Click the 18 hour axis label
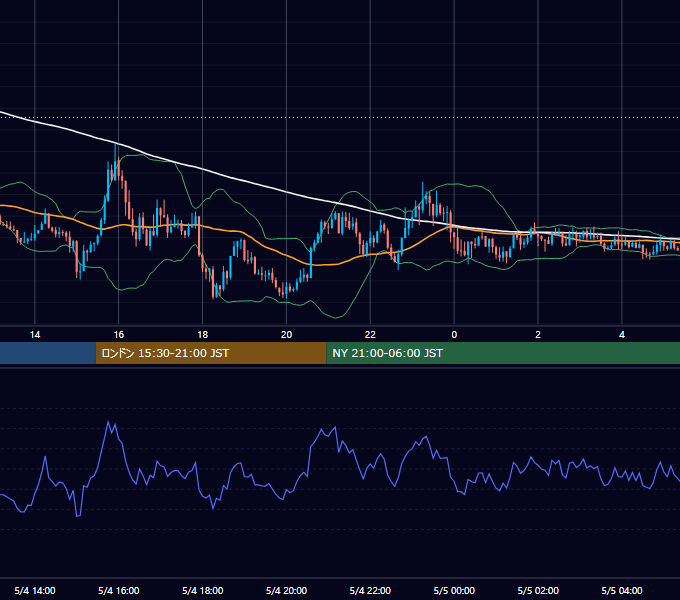 pos(203,335)
